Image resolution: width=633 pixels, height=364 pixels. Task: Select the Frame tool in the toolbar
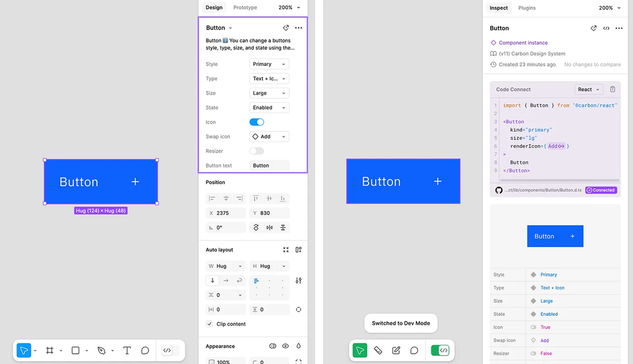tap(49, 350)
